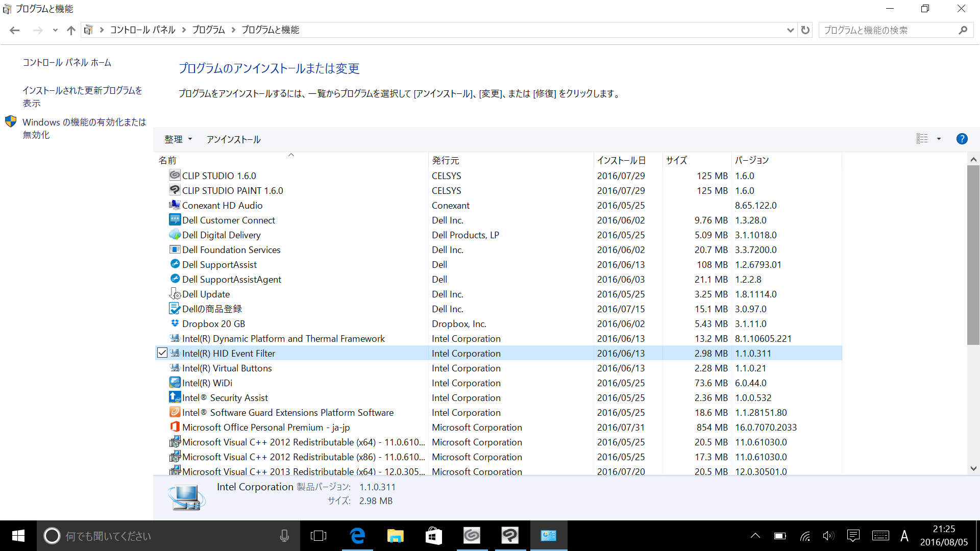Sort the list by サイズ column
Image resolution: width=980 pixels, height=551 pixels.
coord(676,160)
